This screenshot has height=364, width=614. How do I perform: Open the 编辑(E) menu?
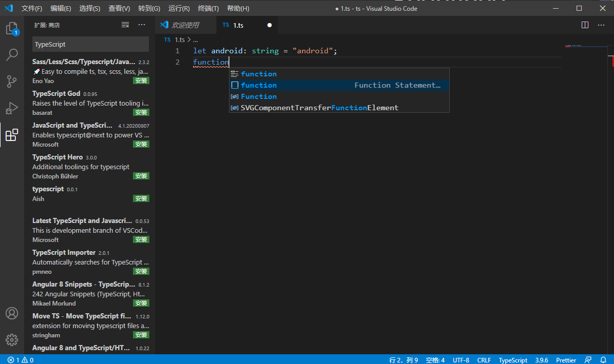(61, 8)
